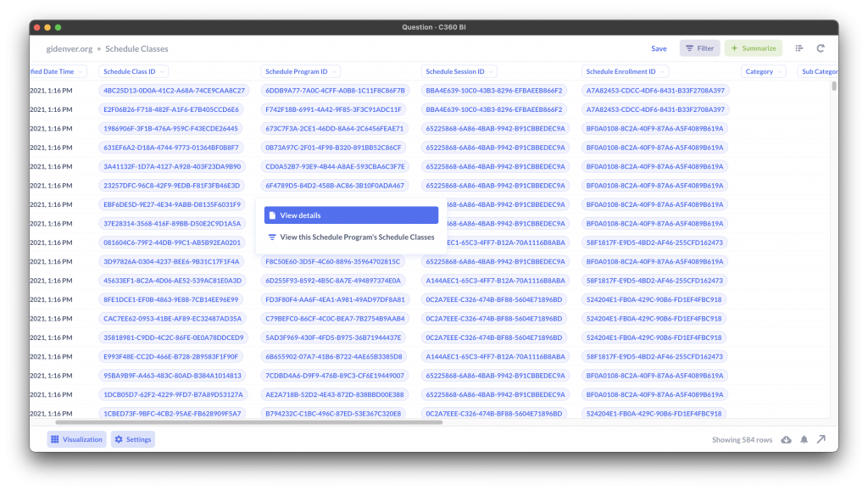Open the Settings panel
This screenshot has height=491, width=868.
(133, 439)
